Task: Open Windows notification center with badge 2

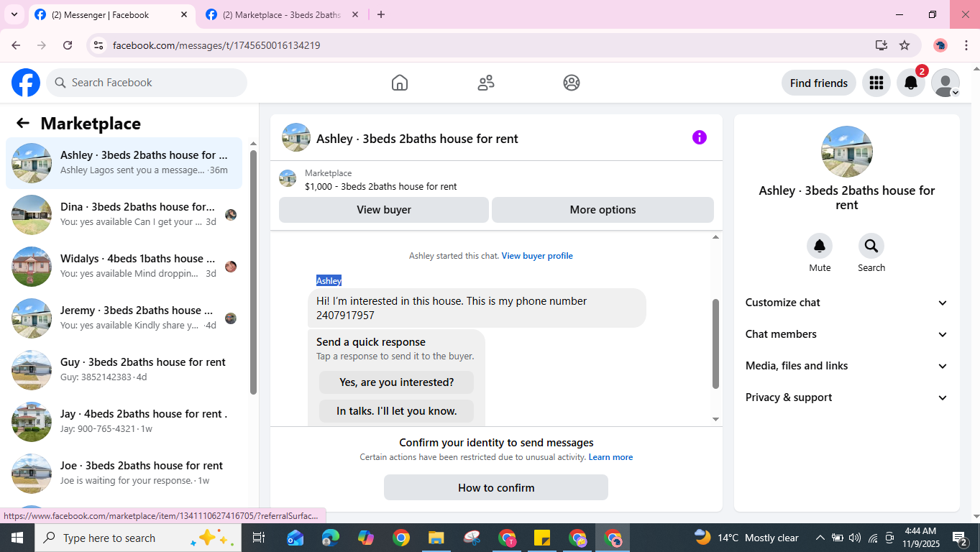Action: coord(960,538)
